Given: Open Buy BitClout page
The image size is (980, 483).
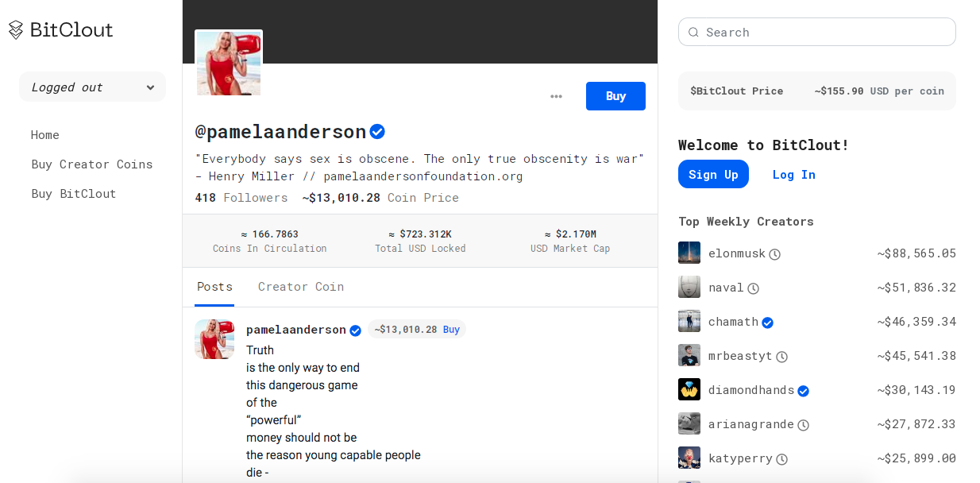Looking at the screenshot, I should [74, 194].
